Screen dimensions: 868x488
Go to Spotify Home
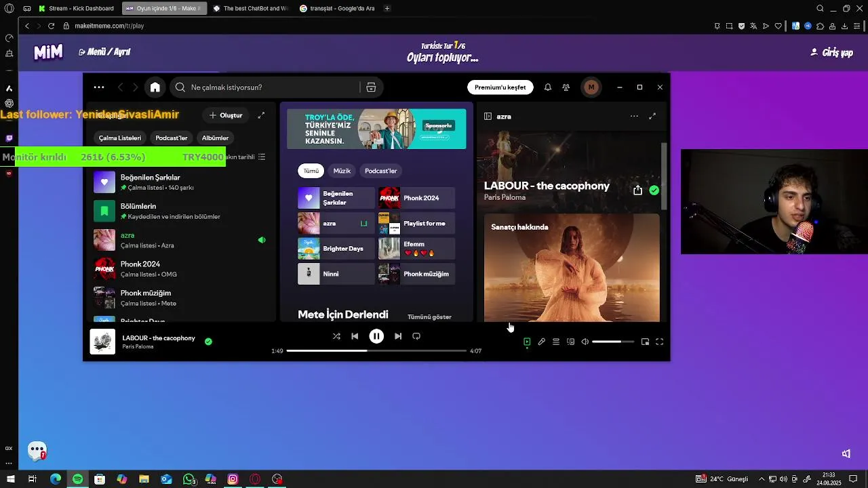pos(155,87)
